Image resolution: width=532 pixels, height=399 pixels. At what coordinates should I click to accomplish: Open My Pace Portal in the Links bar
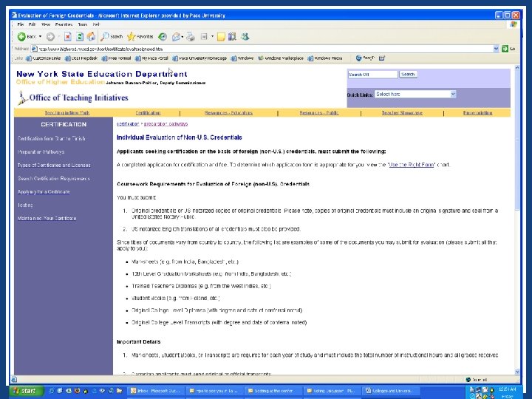(151, 58)
